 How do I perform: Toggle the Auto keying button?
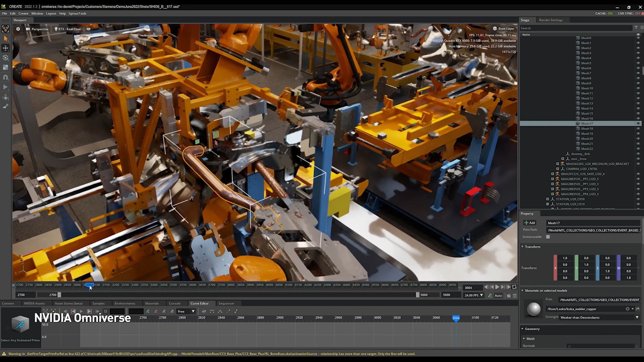click(498, 295)
